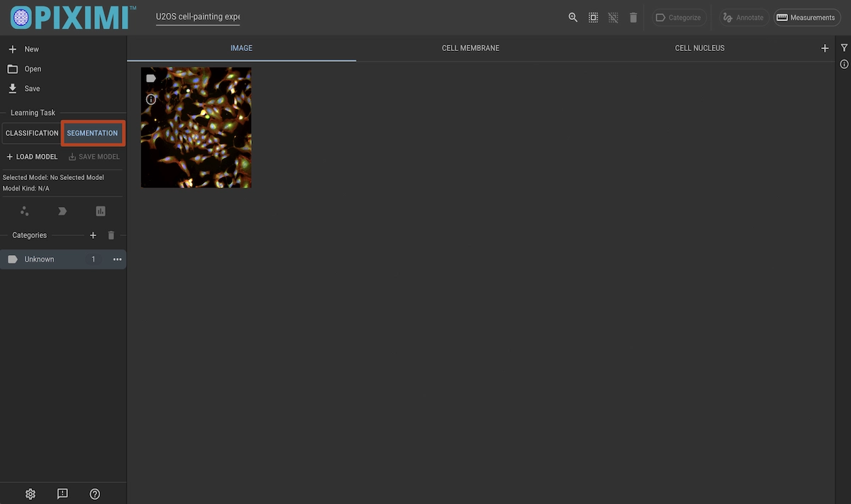Open the information panel icon
This screenshot has width=851, height=504.
844,65
